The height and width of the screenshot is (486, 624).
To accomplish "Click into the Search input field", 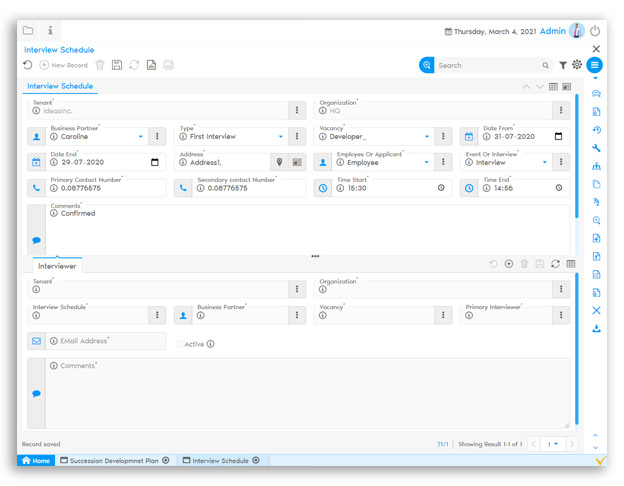I will tap(488, 65).
